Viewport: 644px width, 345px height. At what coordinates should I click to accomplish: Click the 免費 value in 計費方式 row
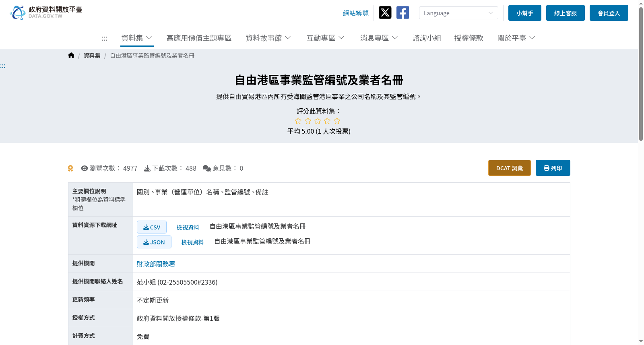coord(143,337)
